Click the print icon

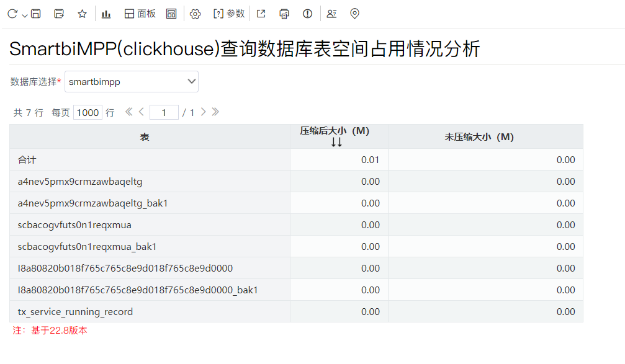click(x=284, y=14)
